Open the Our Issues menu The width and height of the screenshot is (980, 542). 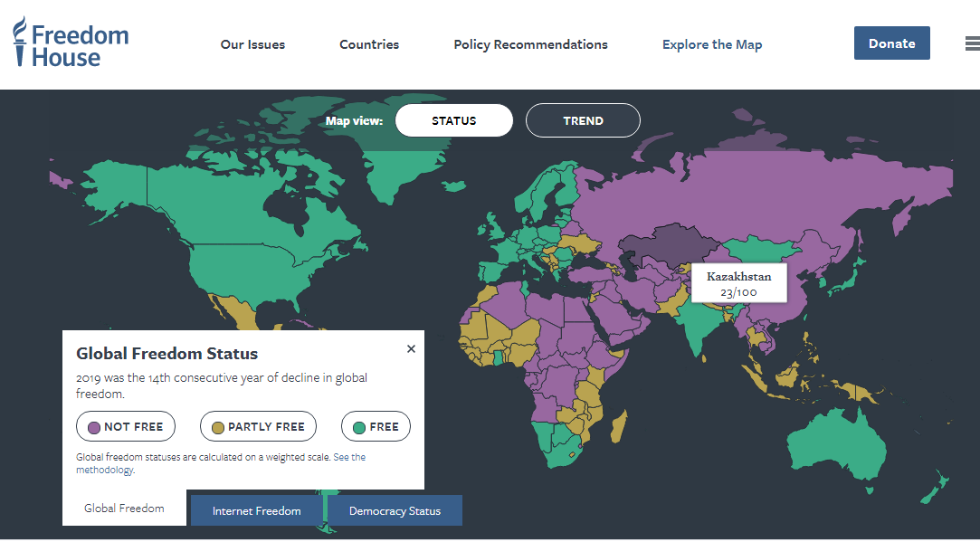(252, 44)
